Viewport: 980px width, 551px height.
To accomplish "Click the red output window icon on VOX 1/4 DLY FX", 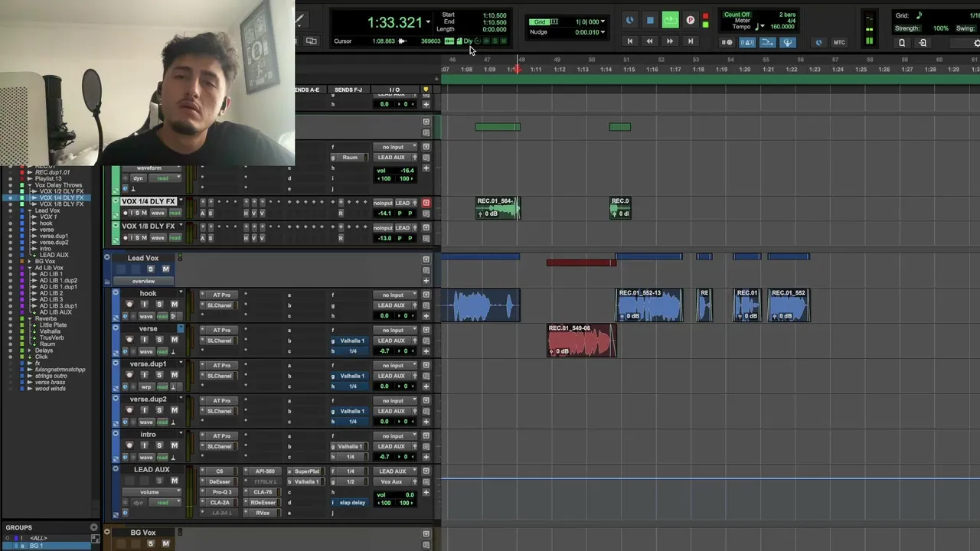I will [426, 203].
